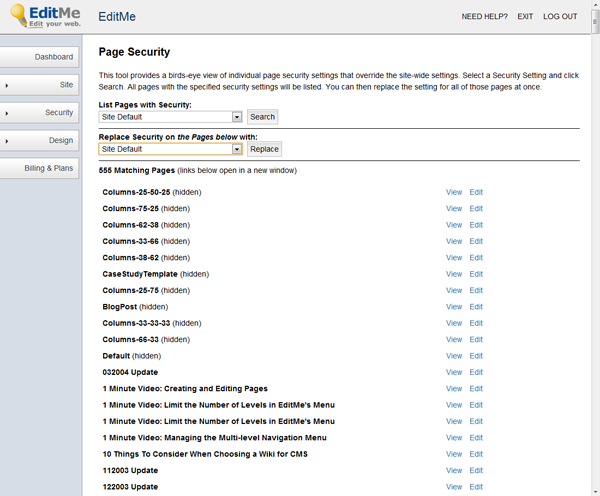Click the EditMe header title

pyautogui.click(x=117, y=16)
